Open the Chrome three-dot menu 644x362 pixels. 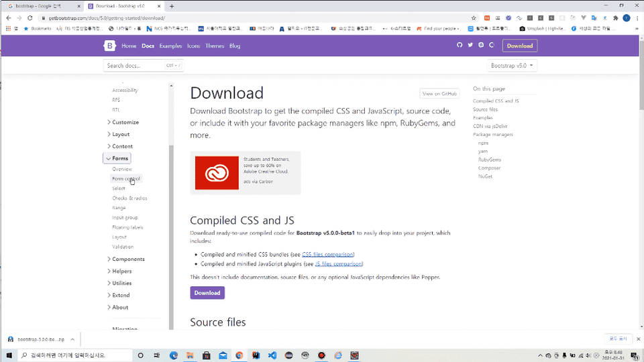[637, 18]
